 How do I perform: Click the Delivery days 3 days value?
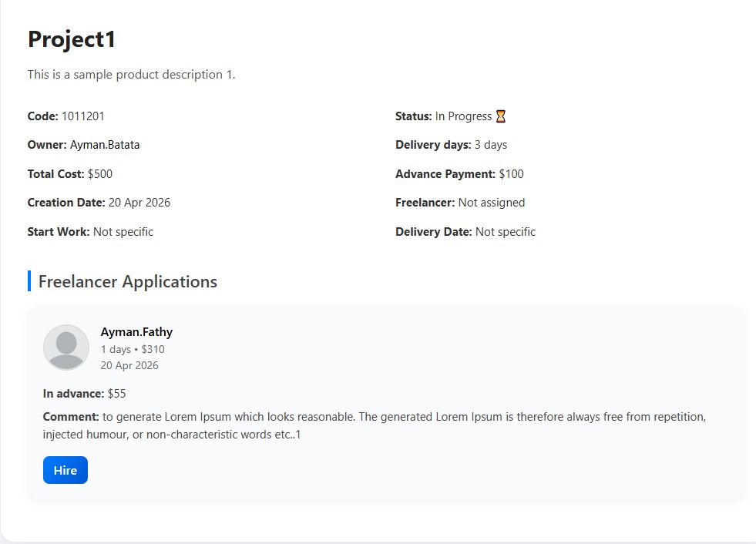click(491, 145)
